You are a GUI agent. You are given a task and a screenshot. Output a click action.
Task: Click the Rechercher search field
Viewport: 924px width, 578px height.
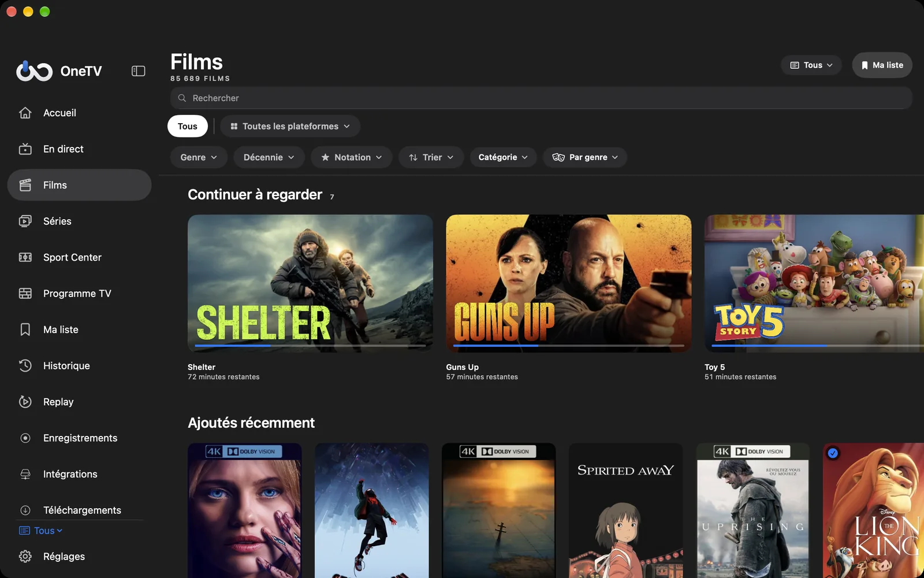coord(541,98)
